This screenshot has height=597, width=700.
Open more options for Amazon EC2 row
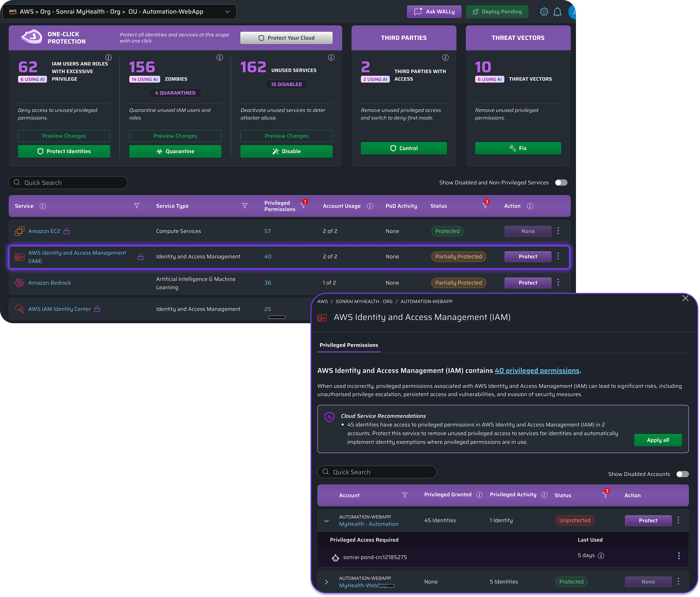[x=558, y=231]
